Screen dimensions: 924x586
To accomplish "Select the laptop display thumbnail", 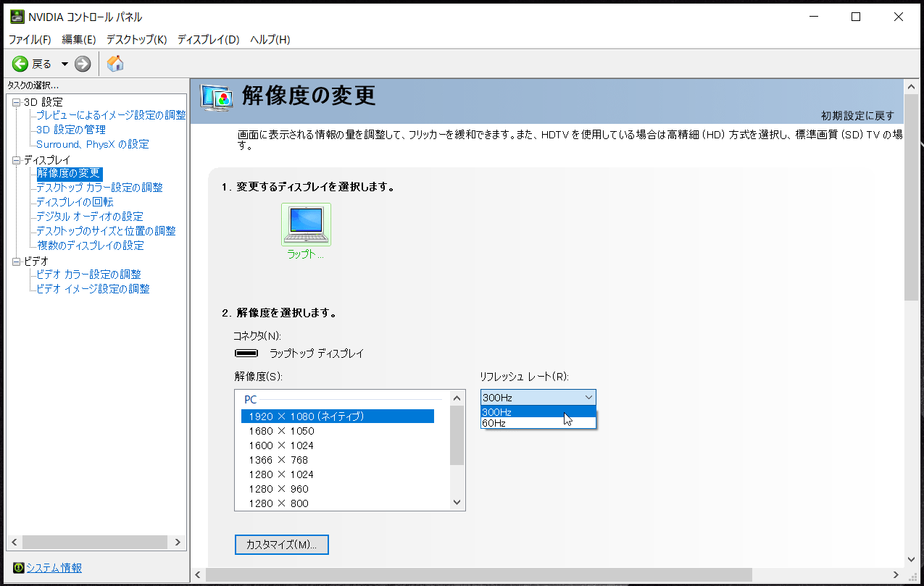I will (306, 225).
